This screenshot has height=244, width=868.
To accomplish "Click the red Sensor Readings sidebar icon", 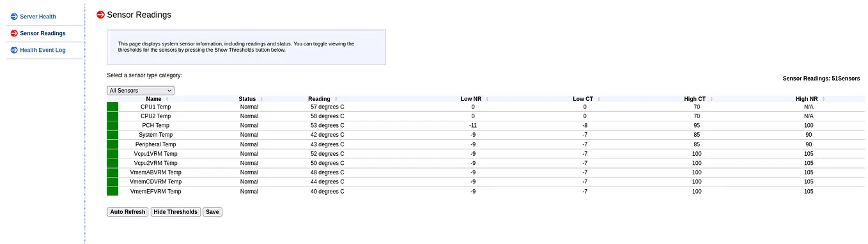I will tap(14, 33).
